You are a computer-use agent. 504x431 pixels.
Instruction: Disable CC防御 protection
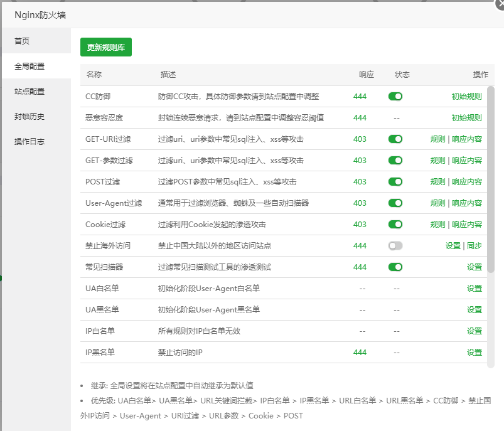[395, 96]
